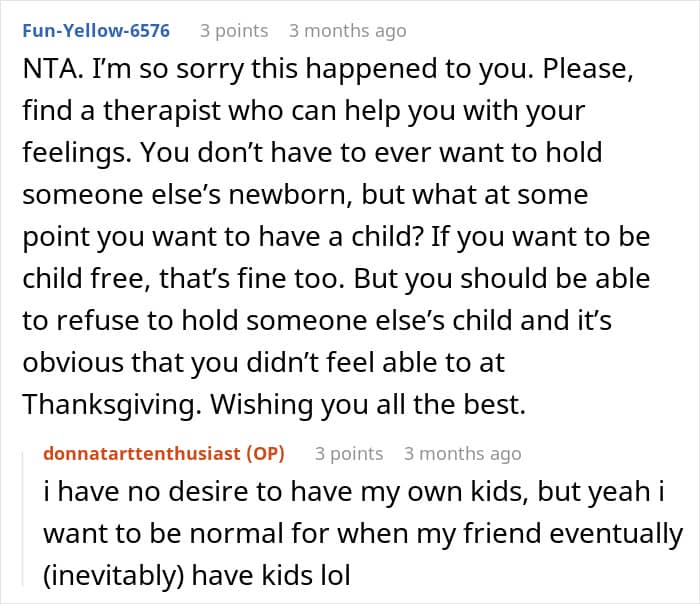Screen dimensions: 700x604
Task: Click the word feelings in the comment
Action: click(x=74, y=153)
